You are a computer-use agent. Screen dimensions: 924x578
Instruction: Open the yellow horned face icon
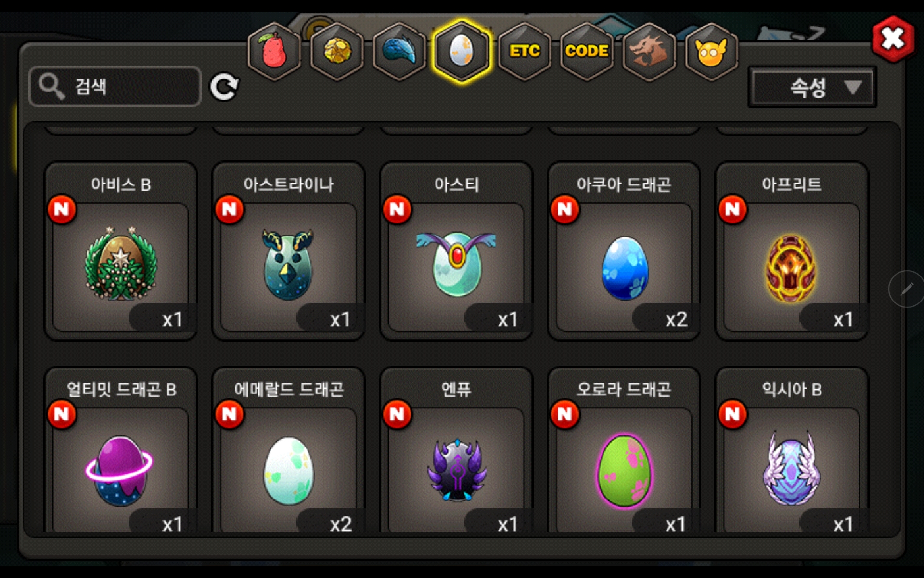coord(711,51)
